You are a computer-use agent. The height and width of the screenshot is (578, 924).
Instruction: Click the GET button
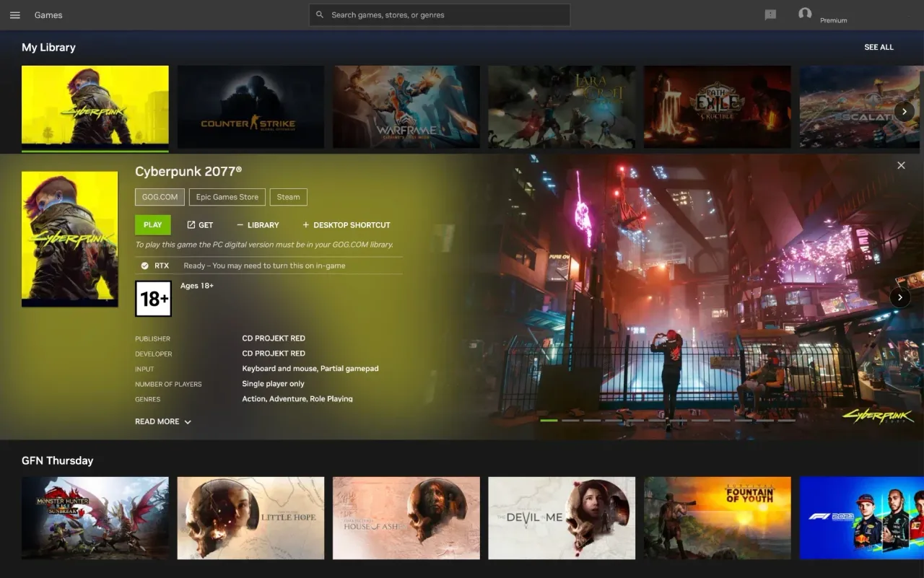pyautogui.click(x=200, y=225)
